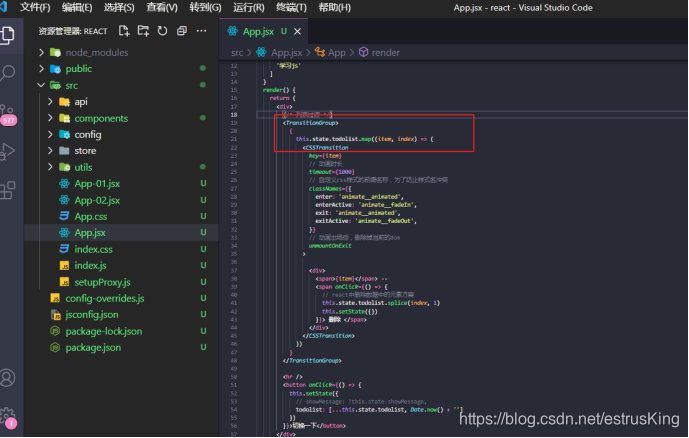Click line number 18 in the gutter
Viewport: 689px width, 438px height.
[234, 115]
